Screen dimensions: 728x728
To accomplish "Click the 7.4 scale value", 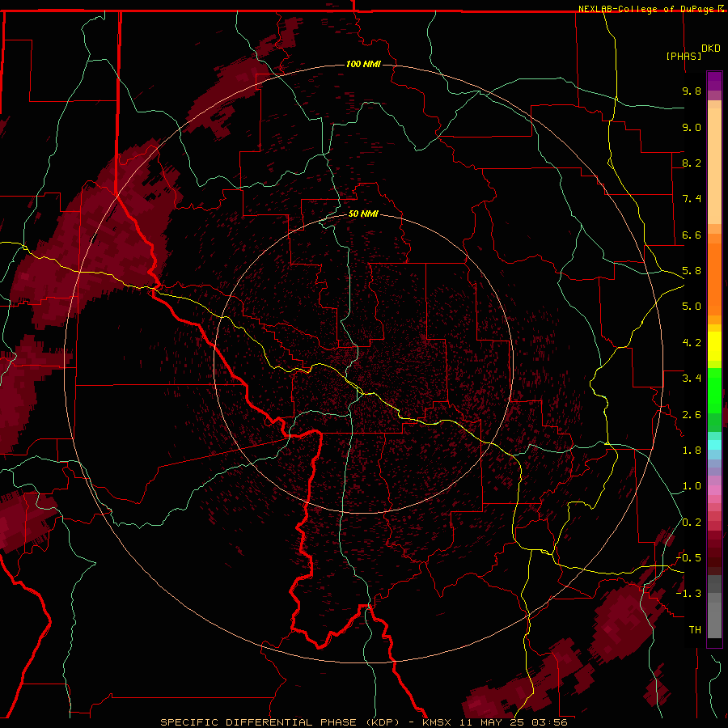I will point(692,199).
